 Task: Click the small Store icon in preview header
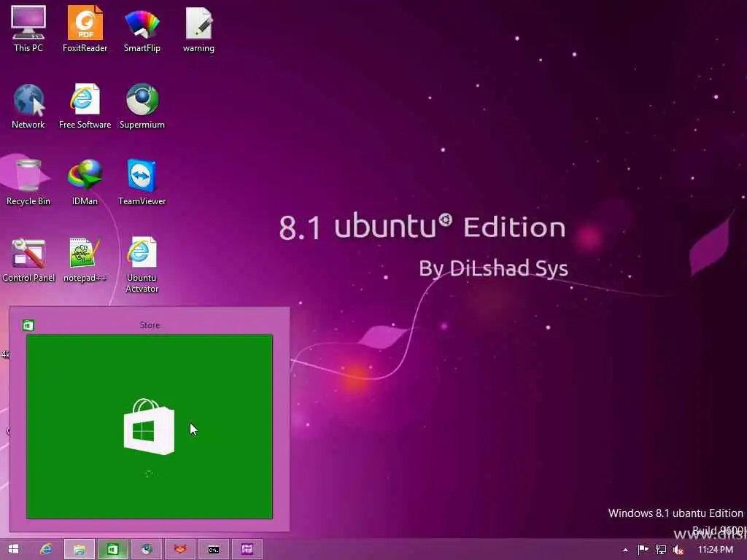[28, 325]
